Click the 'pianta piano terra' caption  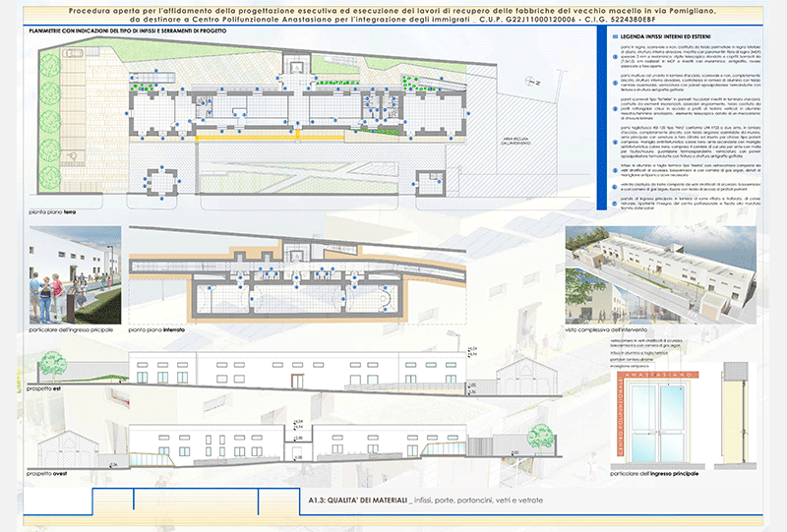52,212
